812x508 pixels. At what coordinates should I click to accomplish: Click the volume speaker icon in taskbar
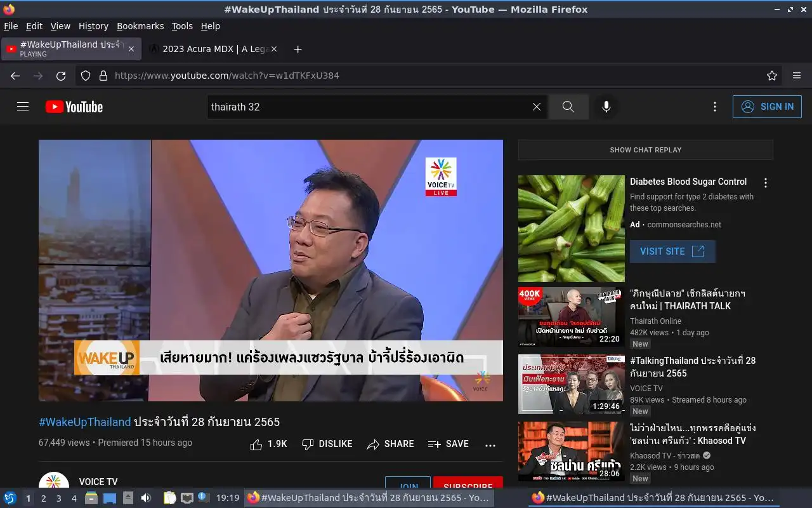146,498
